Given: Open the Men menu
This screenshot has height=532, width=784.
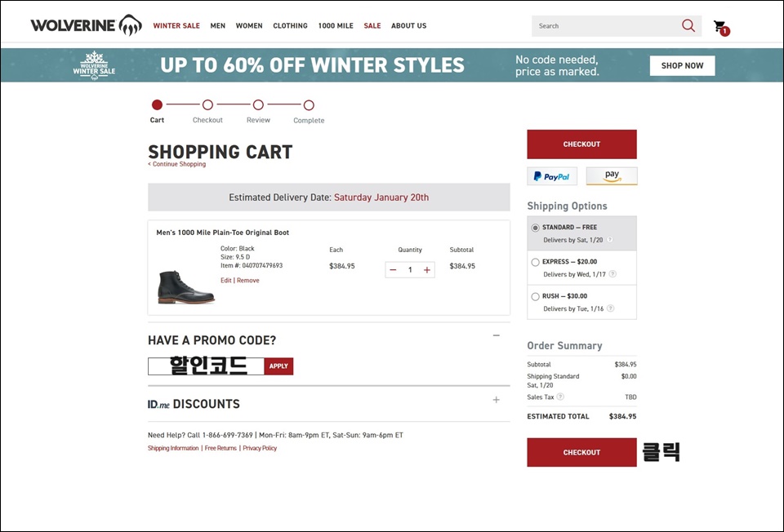Looking at the screenshot, I should [217, 25].
